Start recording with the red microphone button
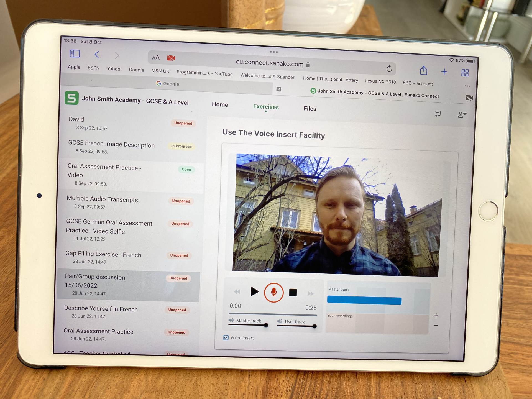 click(x=273, y=292)
